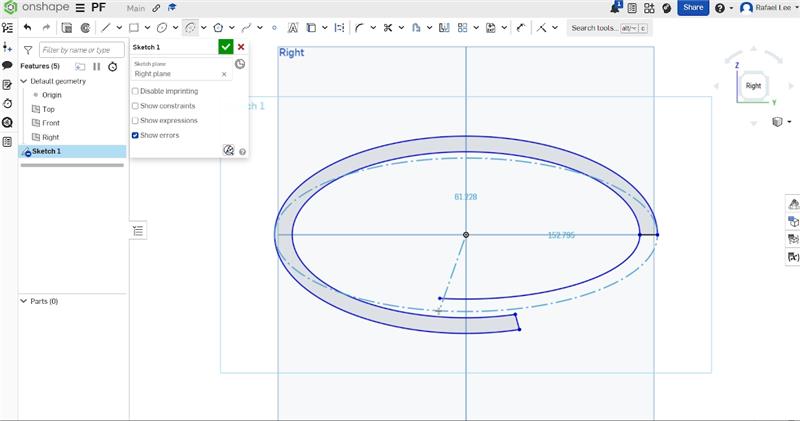Click the Search tools field
This screenshot has height=421, width=800.
(608, 28)
